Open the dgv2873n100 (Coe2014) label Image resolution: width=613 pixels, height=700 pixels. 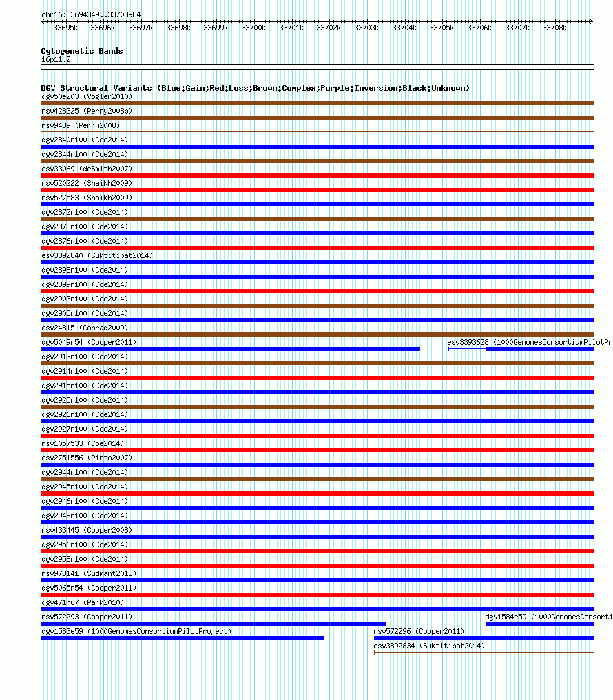click(85, 226)
